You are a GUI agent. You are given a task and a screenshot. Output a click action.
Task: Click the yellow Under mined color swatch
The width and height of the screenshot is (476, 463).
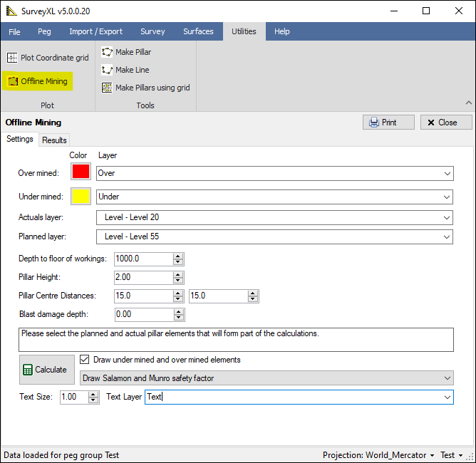tap(81, 197)
